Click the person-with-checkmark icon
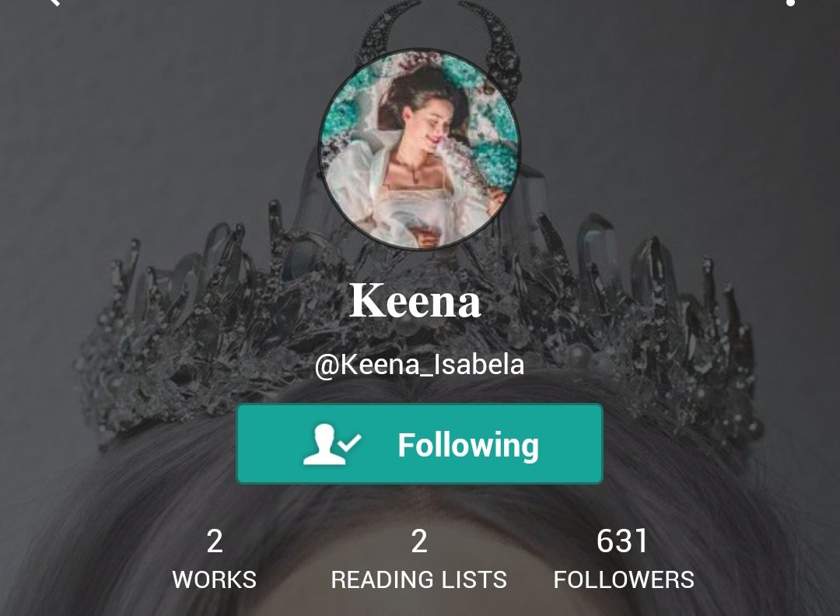This screenshot has height=616, width=840. pyautogui.click(x=332, y=444)
